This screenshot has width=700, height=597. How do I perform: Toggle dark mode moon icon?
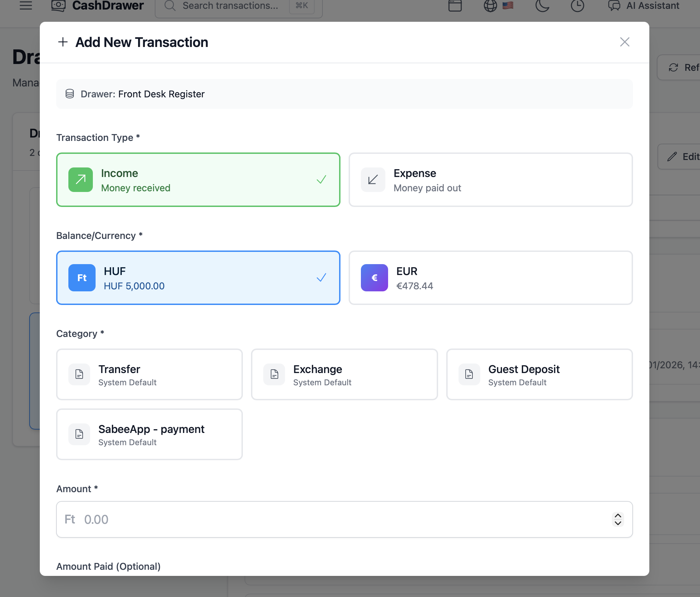click(542, 5)
